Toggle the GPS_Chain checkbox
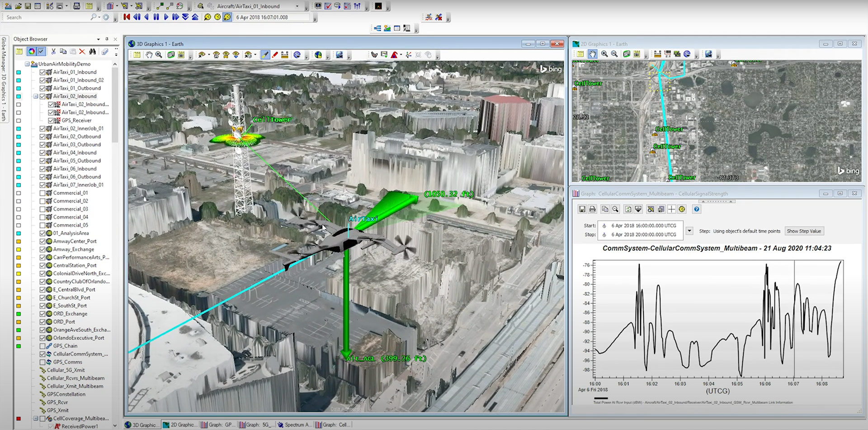 pos(42,346)
